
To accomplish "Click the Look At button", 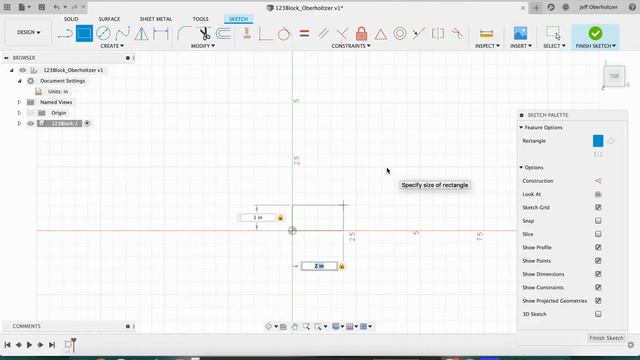I will click(598, 194).
